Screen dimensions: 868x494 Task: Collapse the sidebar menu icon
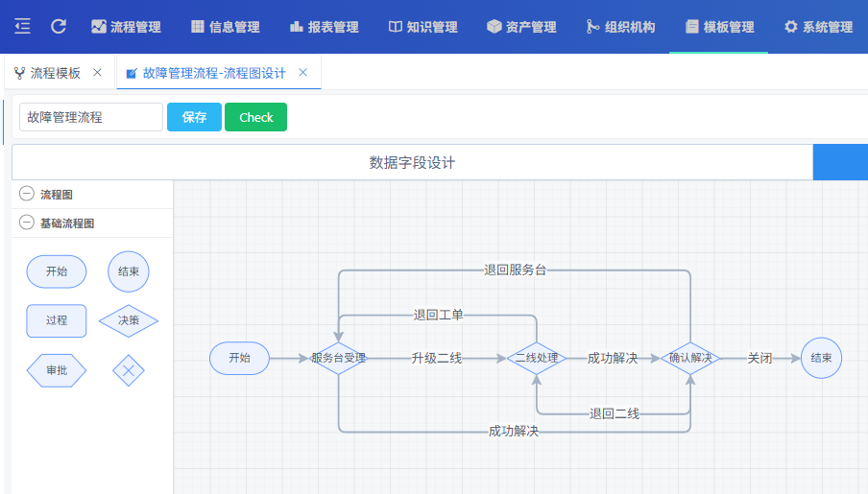22,26
